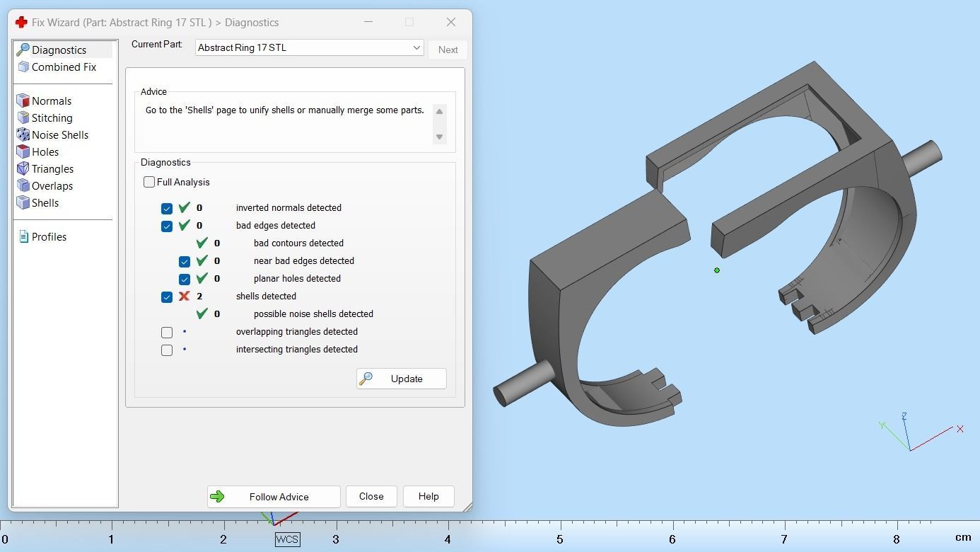This screenshot has height=552, width=980.
Task: Uncheck planar holes detected checkbox
Action: point(185,279)
